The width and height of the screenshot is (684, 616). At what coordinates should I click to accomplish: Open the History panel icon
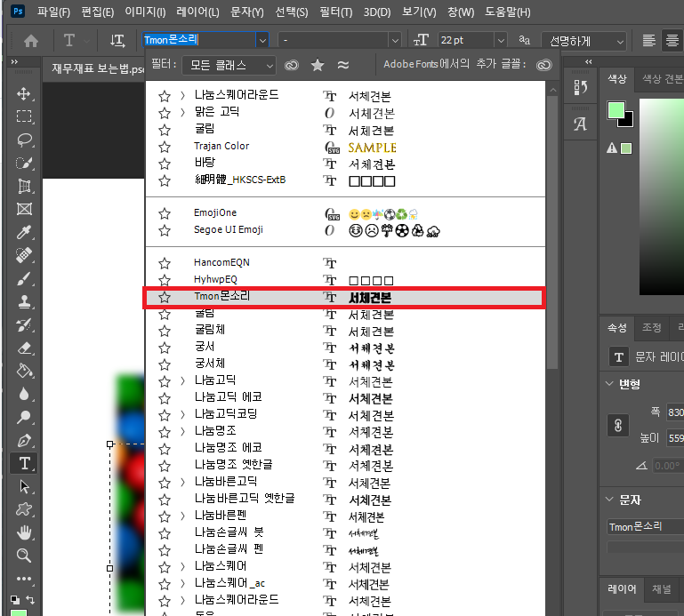tap(580, 88)
